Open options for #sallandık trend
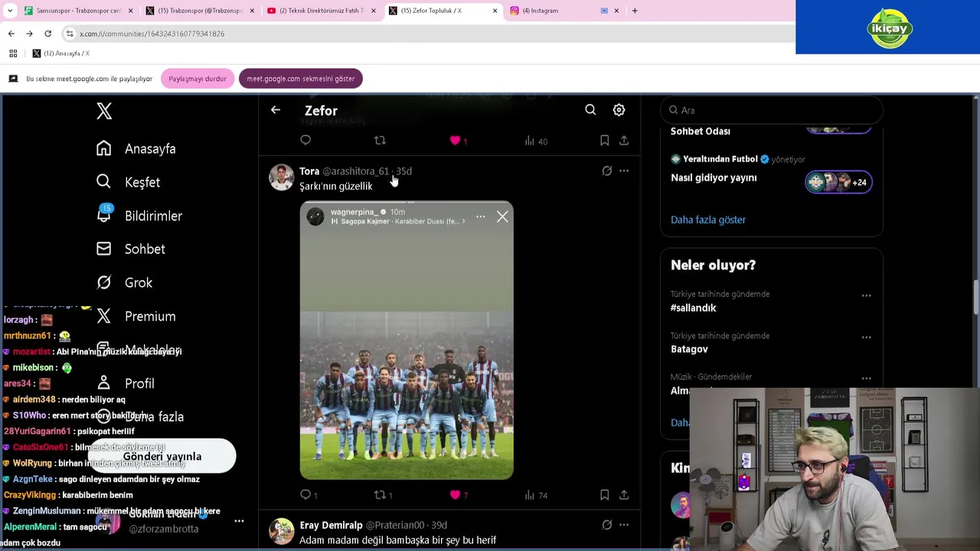This screenshot has width=980, height=551. pyautogui.click(x=866, y=295)
